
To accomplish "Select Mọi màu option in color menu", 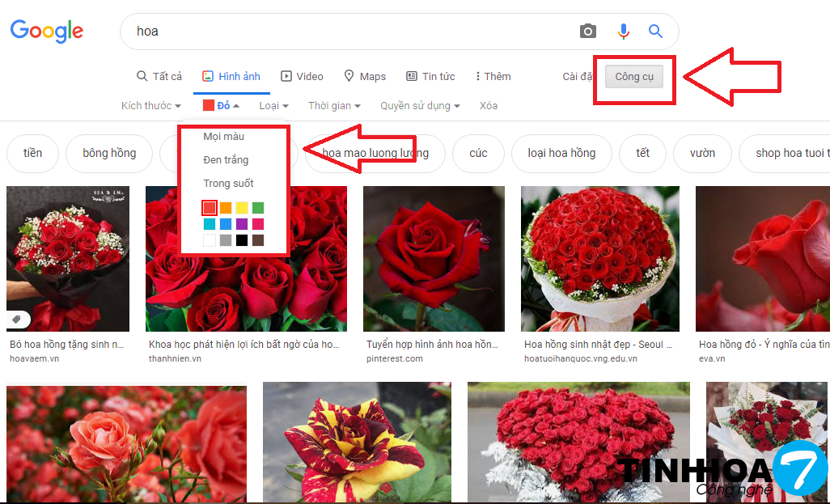I will click(223, 137).
